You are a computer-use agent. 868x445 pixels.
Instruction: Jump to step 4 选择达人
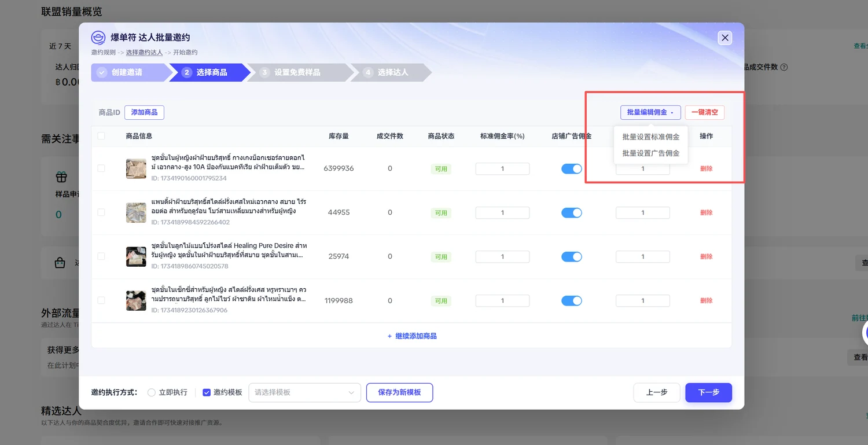[x=391, y=72]
